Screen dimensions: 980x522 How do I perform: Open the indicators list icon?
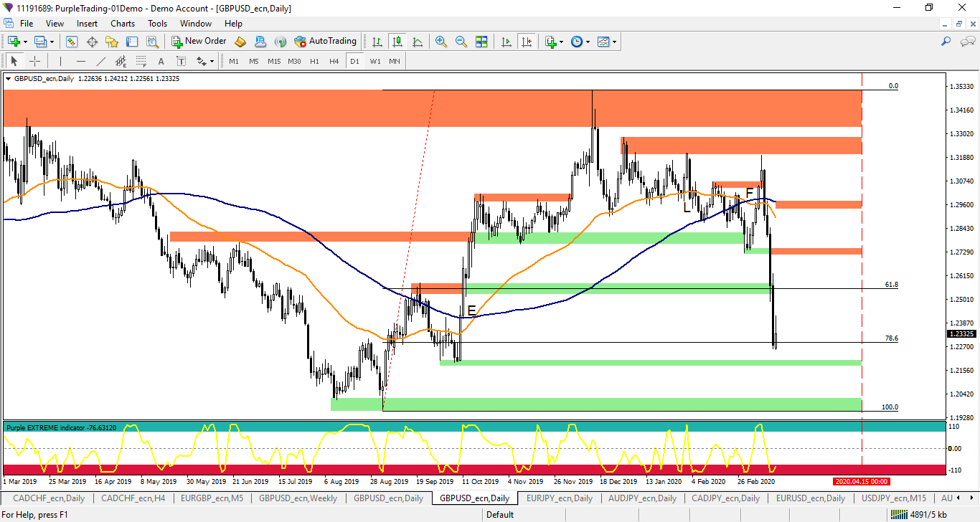(550, 42)
